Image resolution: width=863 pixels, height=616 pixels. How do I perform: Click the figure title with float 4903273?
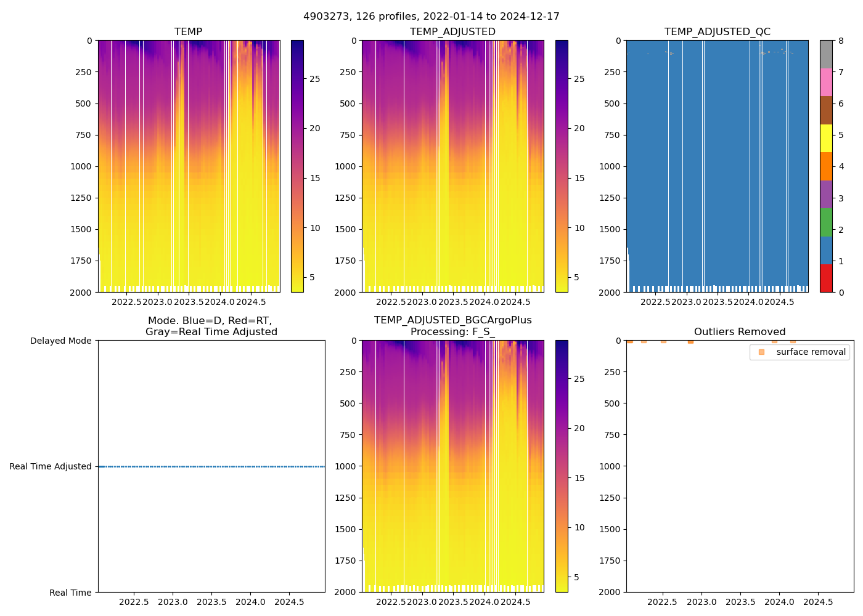click(x=431, y=17)
